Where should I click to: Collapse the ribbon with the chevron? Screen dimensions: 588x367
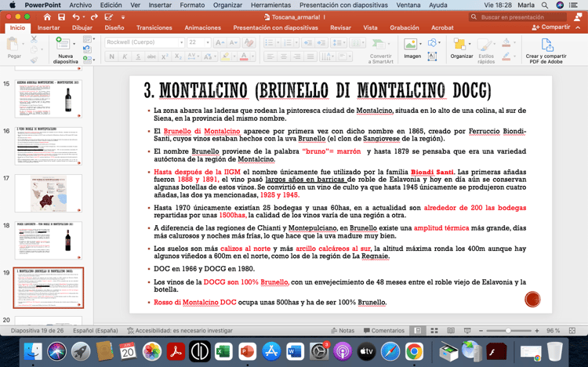(x=578, y=27)
